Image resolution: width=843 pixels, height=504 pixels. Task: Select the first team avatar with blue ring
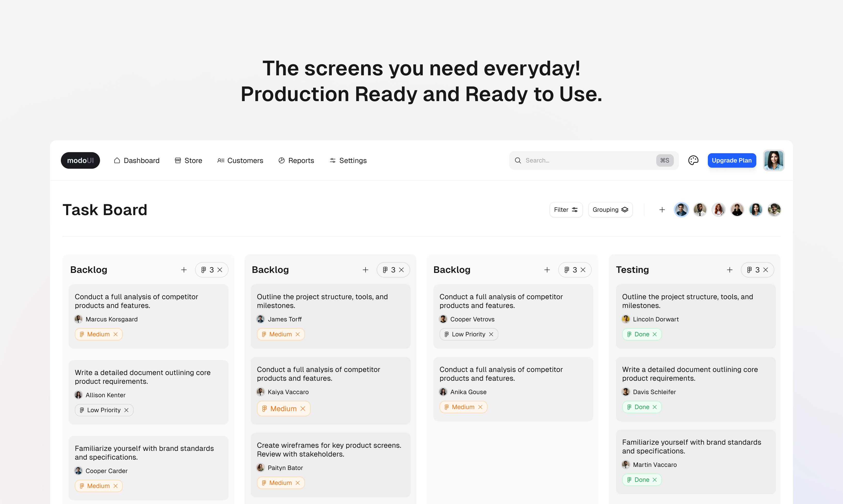[x=681, y=209]
